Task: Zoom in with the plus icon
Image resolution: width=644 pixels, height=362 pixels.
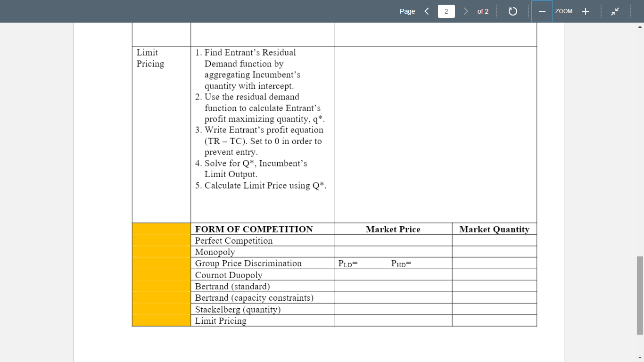Action: [585, 11]
